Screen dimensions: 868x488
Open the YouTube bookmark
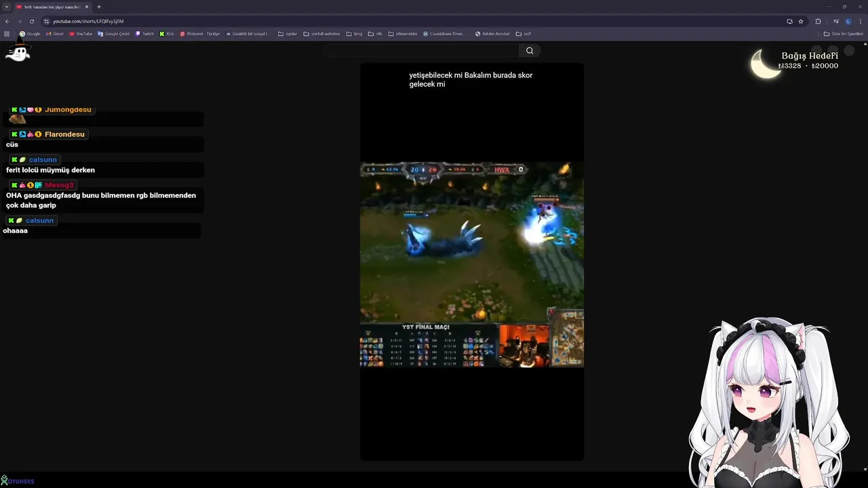(81, 33)
